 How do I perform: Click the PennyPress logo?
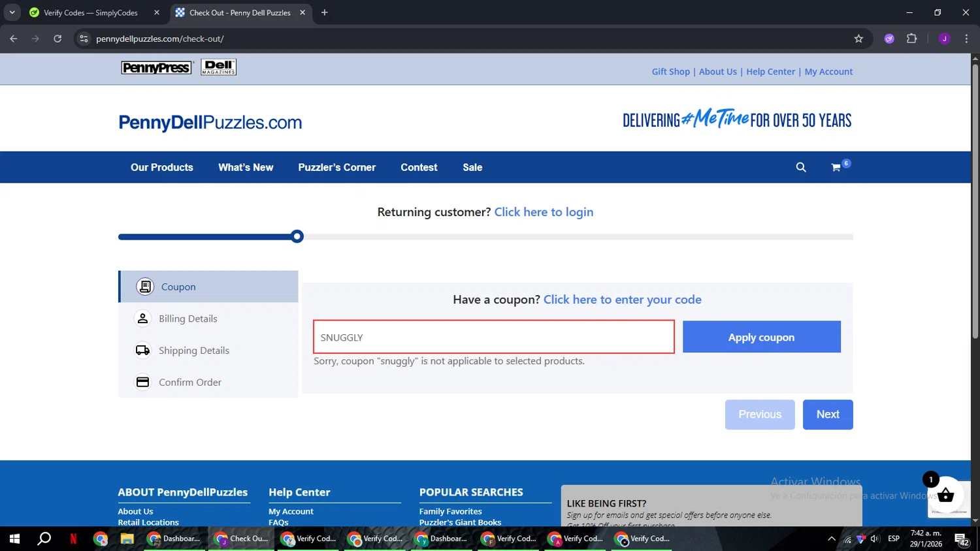(x=157, y=67)
